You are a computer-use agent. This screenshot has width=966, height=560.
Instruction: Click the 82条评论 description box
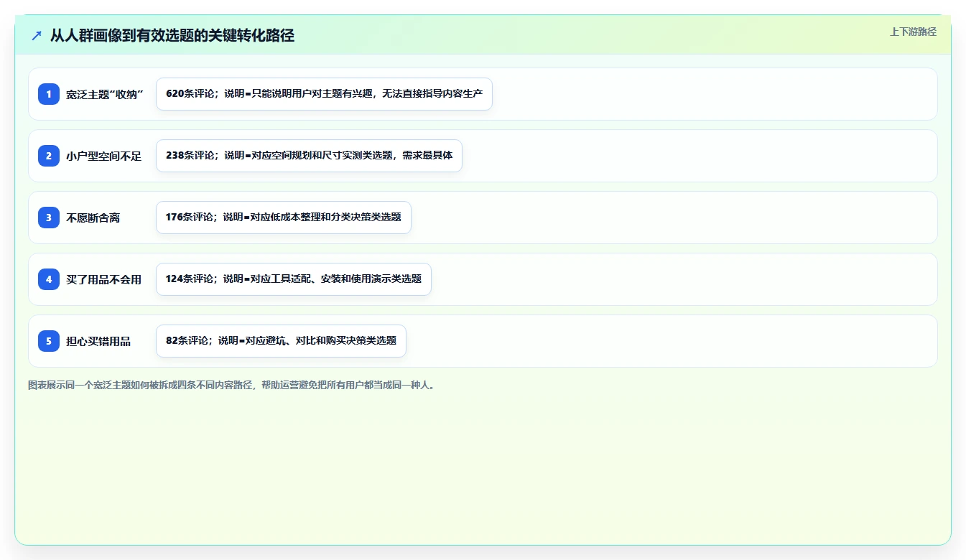pos(281,341)
